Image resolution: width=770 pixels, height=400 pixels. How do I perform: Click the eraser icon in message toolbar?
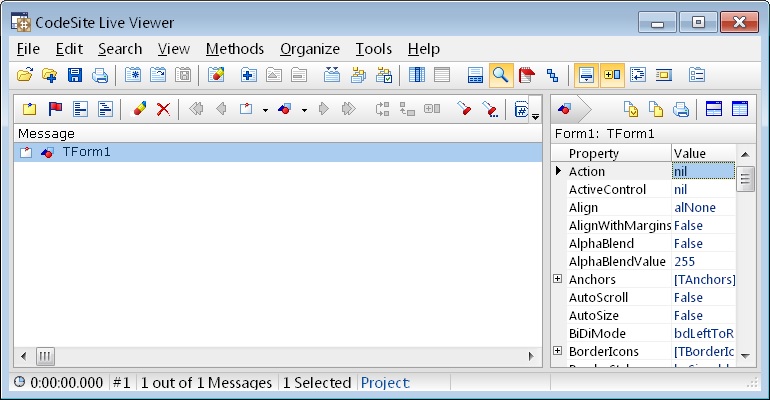click(139, 108)
